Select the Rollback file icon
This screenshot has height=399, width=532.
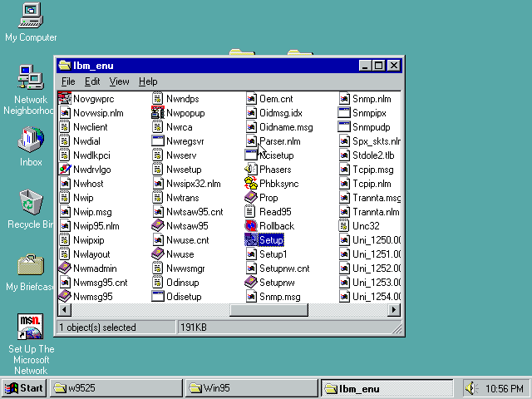point(251,226)
